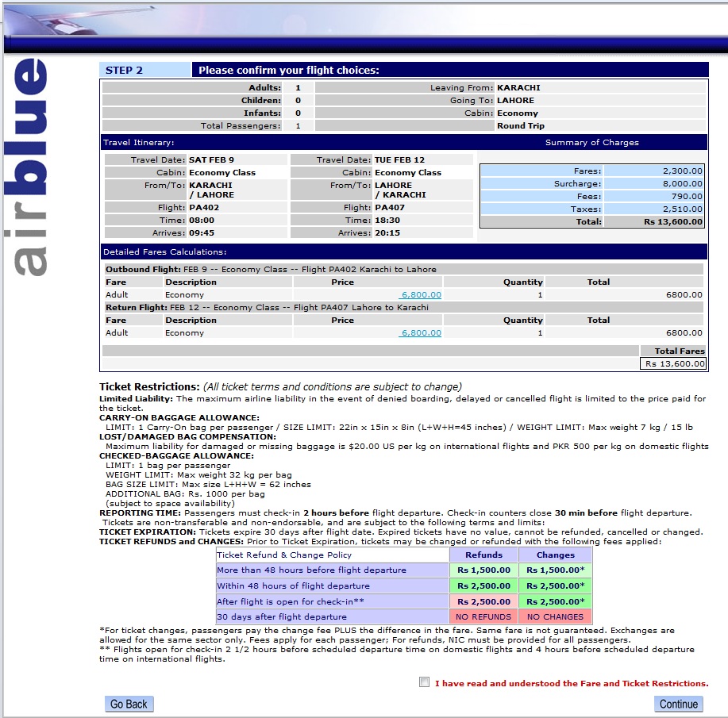Click the Travel Itinerary section header
Viewport: 728px width, 718px height.
pyautogui.click(x=139, y=143)
